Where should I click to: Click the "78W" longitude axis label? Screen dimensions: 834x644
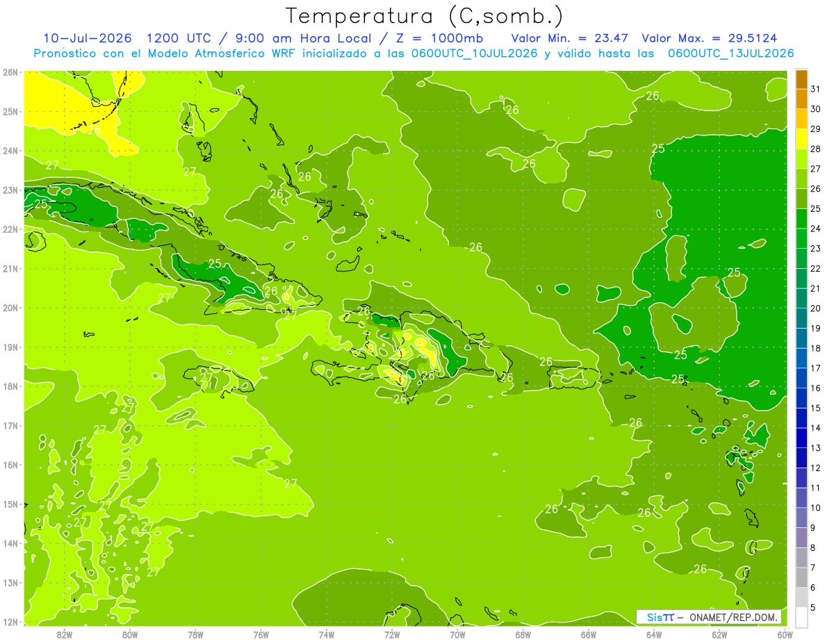pyautogui.click(x=196, y=634)
